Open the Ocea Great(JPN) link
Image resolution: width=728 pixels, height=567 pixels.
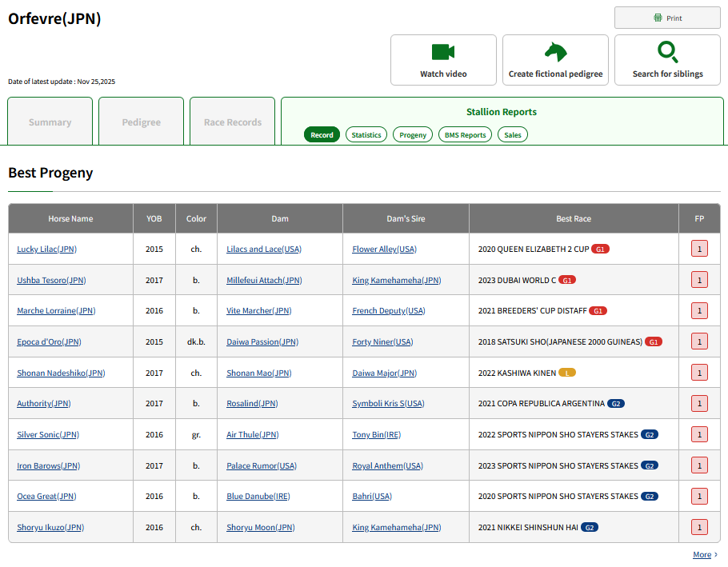pyautogui.click(x=46, y=497)
